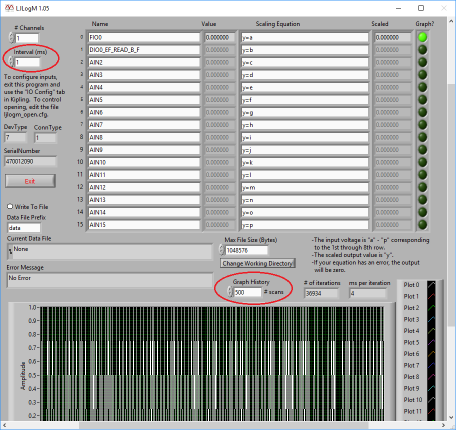The width and height of the screenshot is (456, 430).
Task: Click the Graph History scans stepper
Action: pos(230,292)
